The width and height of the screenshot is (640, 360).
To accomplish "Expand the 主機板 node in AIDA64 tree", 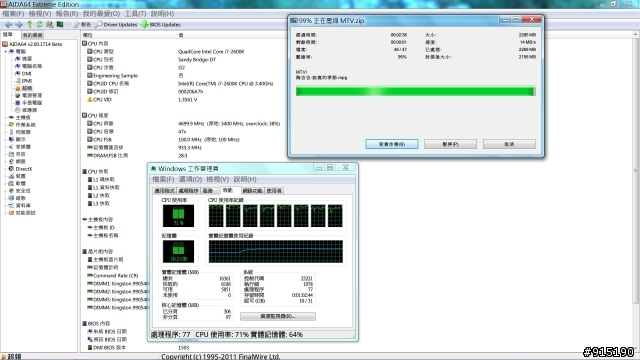I will [x=5, y=117].
